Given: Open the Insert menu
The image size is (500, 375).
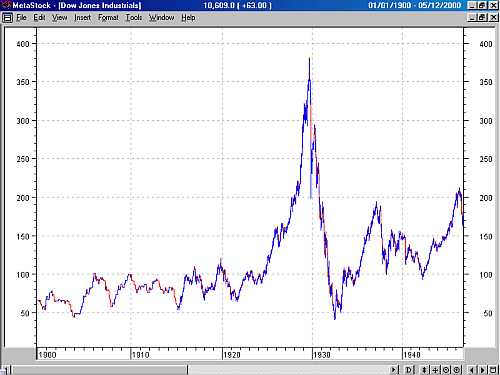Looking at the screenshot, I should [82, 17].
